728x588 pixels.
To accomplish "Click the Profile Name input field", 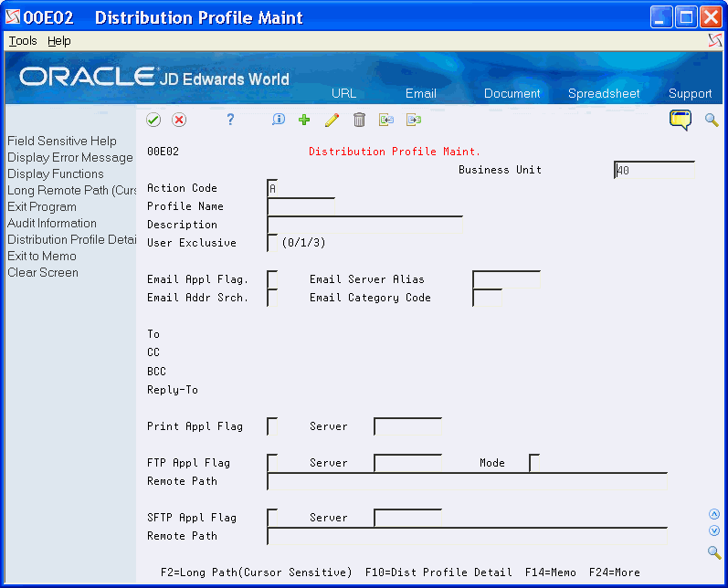I will pyautogui.click(x=301, y=206).
